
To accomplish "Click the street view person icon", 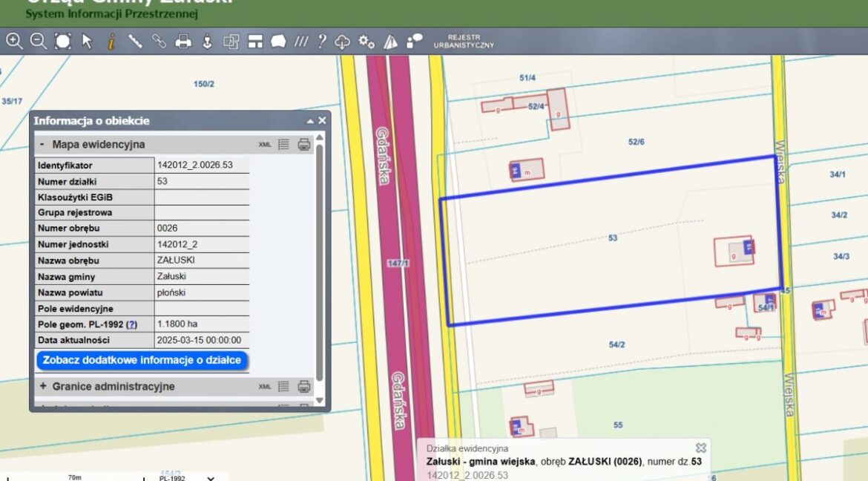I will click(x=207, y=42).
